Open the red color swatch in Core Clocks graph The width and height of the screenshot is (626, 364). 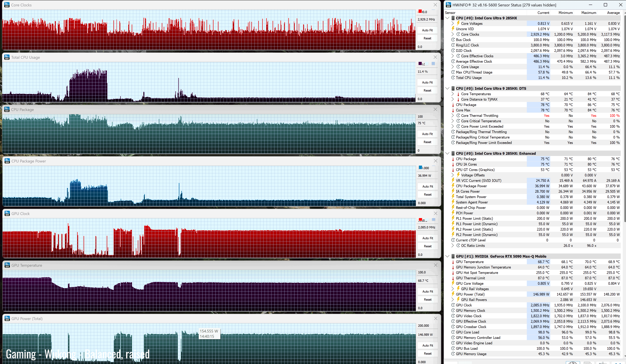(420, 11)
